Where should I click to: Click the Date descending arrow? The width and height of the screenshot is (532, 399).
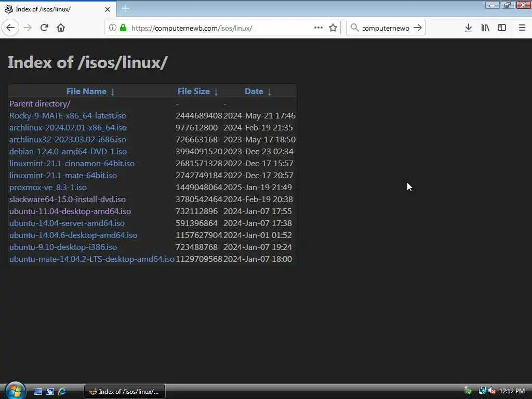pyautogui.click(x=270, y=91)
